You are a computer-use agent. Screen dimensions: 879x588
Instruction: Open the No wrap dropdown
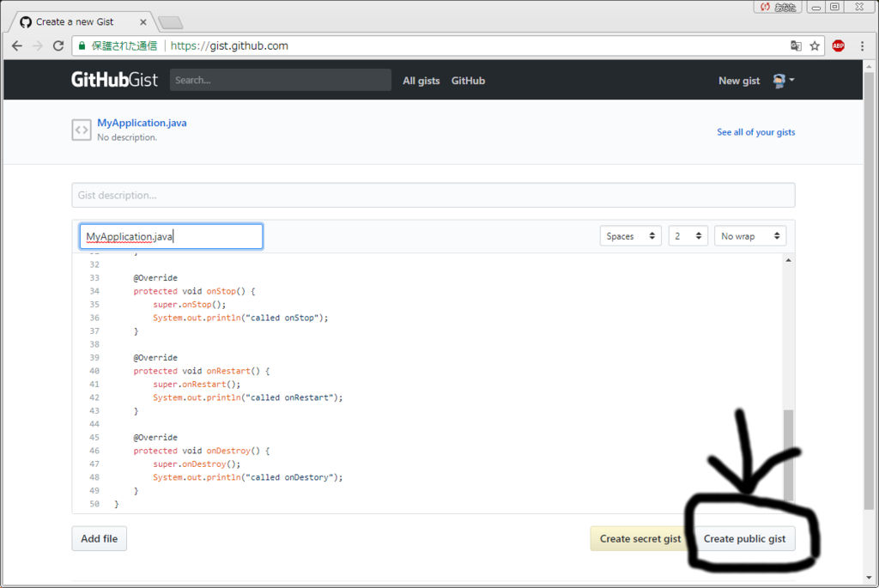750,236
